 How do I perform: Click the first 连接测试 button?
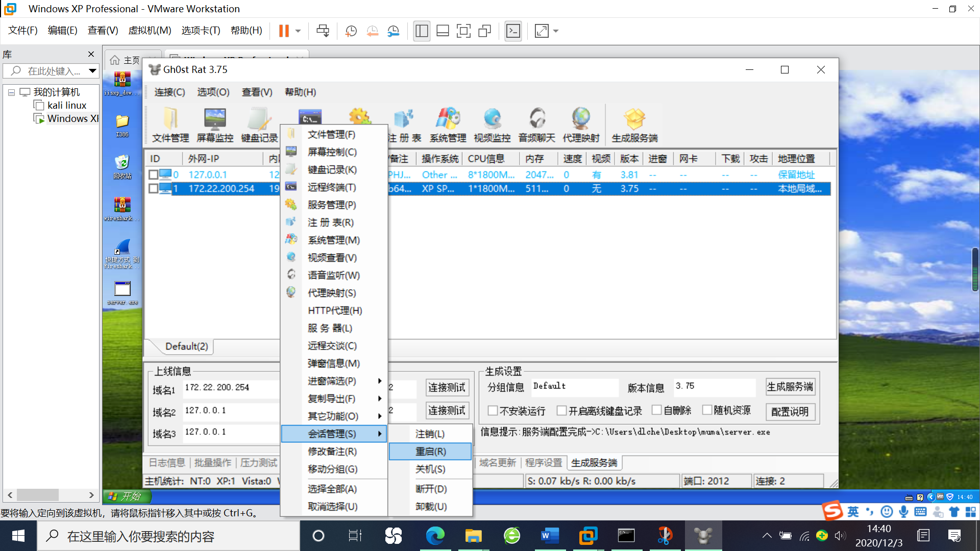447,388
